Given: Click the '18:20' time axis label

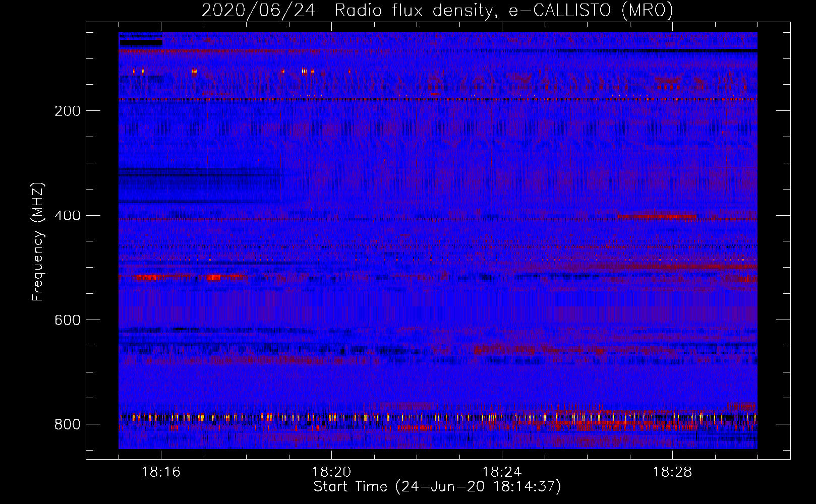Looking at the screenshot, I should click(331, 472).
